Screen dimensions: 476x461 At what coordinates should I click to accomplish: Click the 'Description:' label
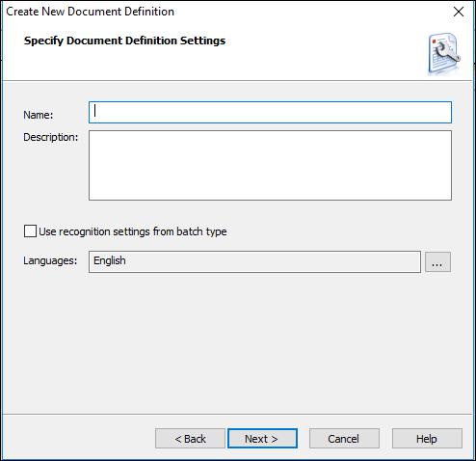[51, 137]
